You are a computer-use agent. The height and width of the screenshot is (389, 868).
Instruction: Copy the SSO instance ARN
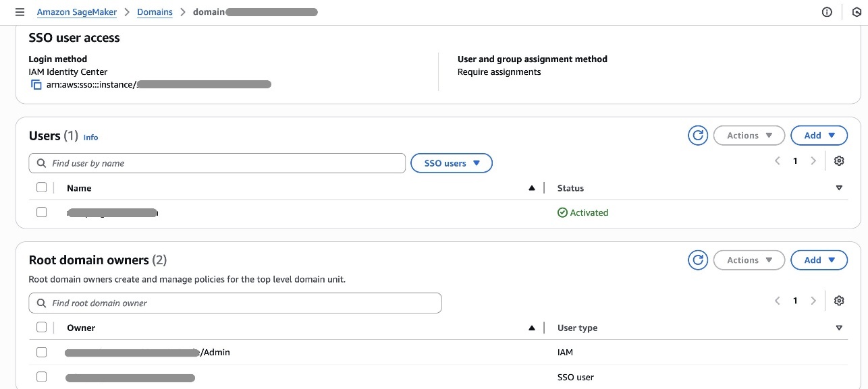(36, 85)
